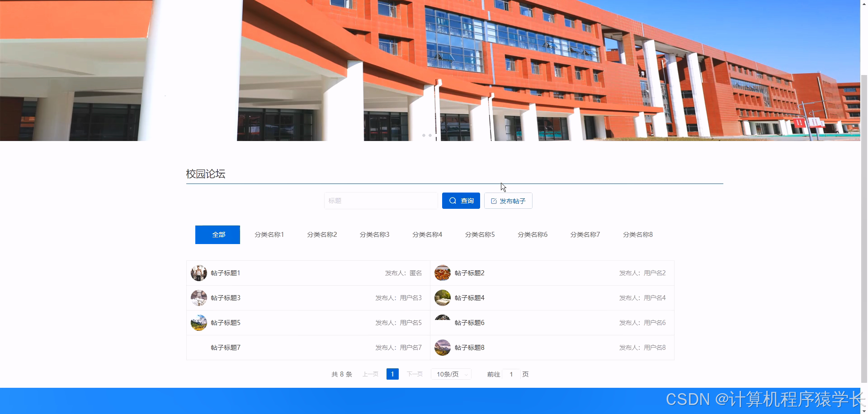868x414 pixels.
Task: Click the 标题 search input field
Action: (381, 201)
